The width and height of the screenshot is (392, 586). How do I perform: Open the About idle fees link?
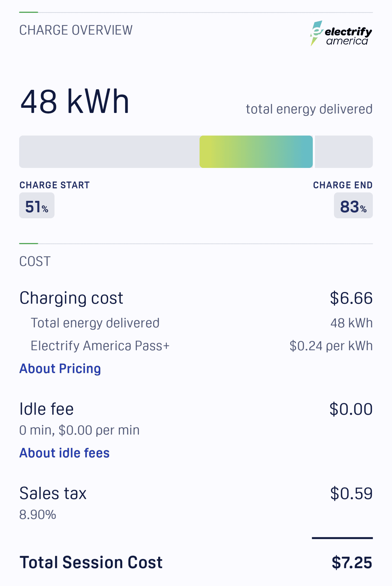(65, 453)
